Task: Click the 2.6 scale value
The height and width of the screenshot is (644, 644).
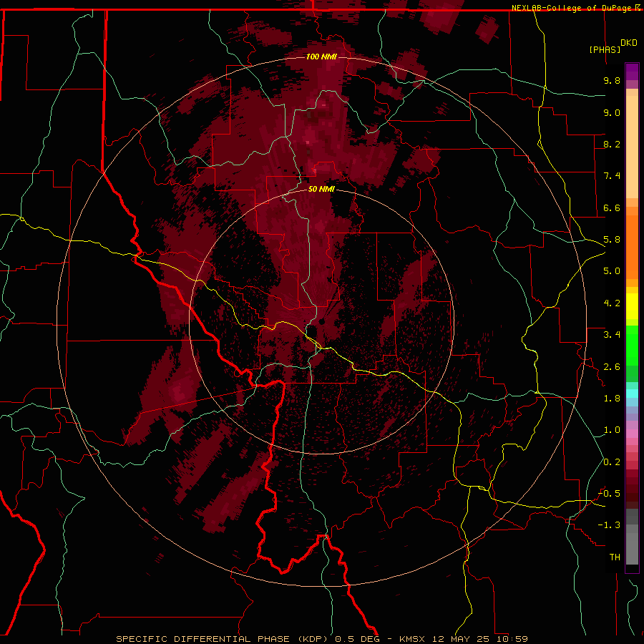Action: click(x=612, y=367)
